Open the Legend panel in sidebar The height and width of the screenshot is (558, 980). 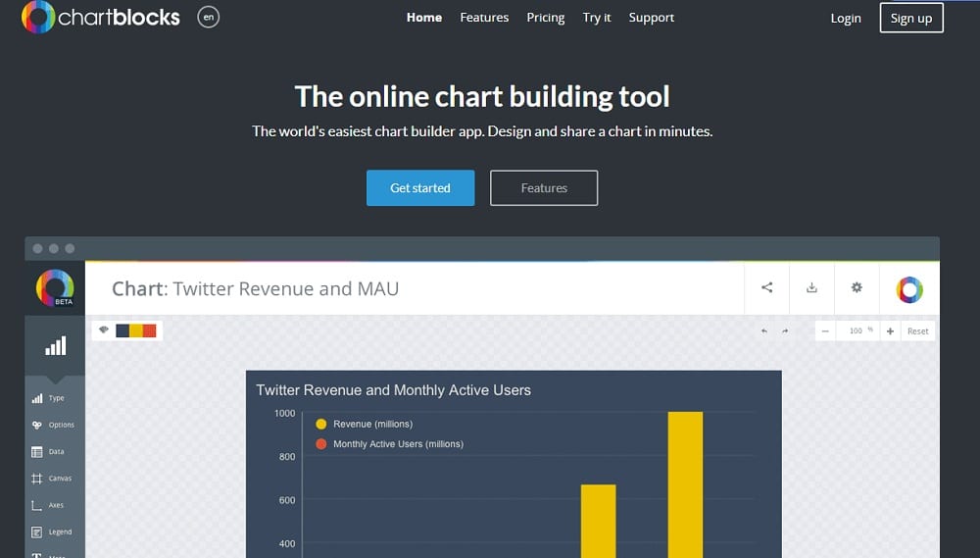(52, 532)
